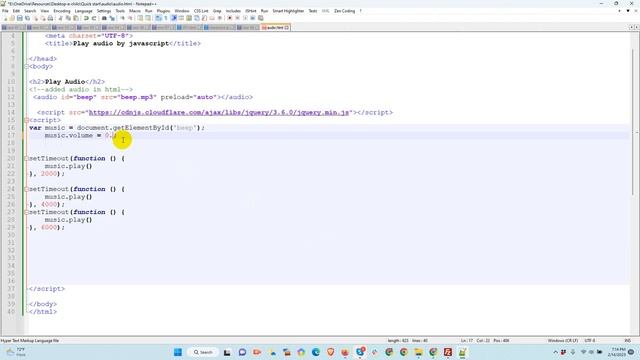Image resolution: width=640 pixels, height=360 pixels.
Task: Click the 2000 timeout value on line 22
Action: tap(49, 174)
